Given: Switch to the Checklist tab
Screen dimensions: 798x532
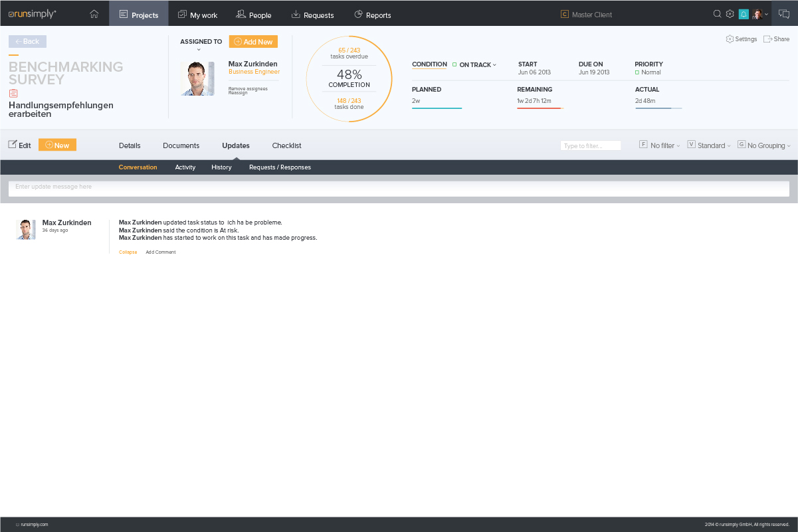Looking at the screenshot, I should tap(286, 145).
